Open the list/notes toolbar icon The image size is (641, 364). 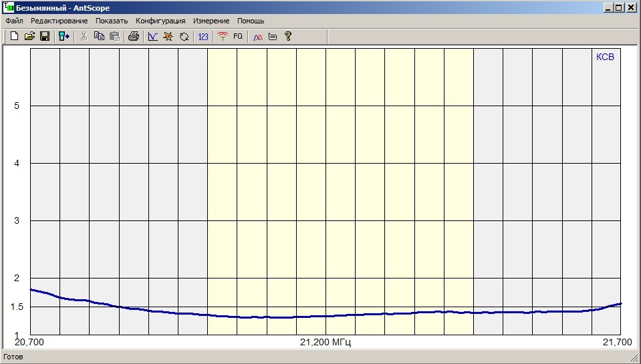pyautogui.click(x=273, y=36)
